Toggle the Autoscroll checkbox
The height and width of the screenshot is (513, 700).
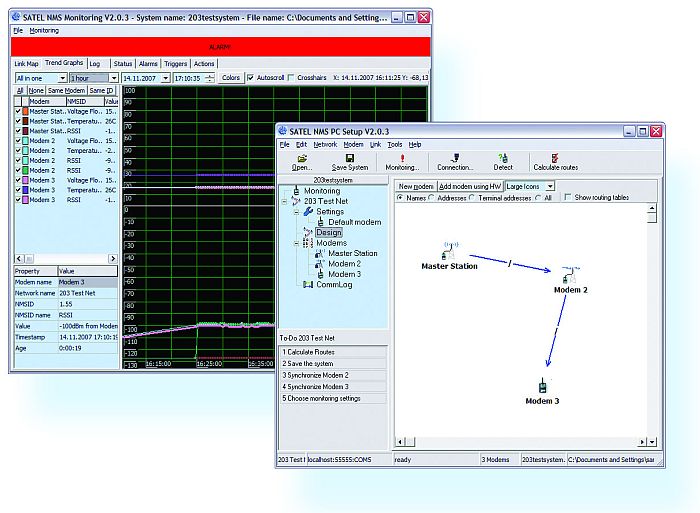click(x=251, y=77)
